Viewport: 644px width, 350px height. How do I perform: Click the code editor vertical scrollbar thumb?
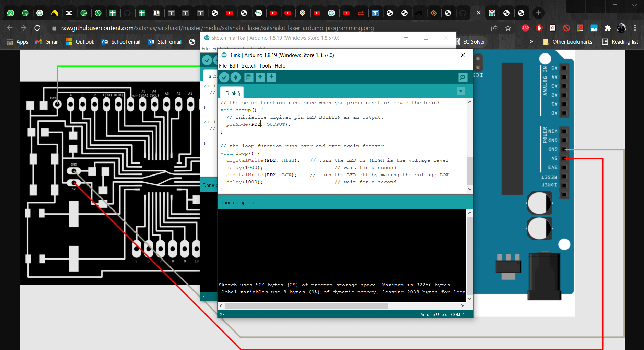(470, 171)
